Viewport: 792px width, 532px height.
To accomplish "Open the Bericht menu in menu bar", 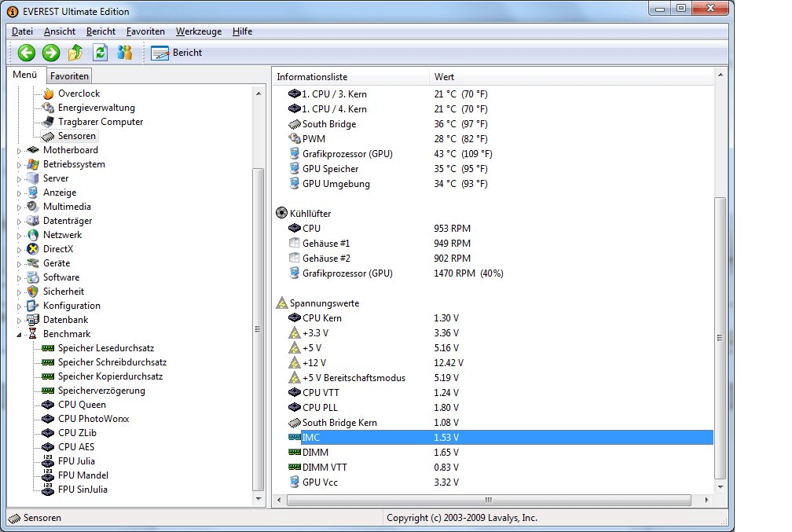I will pyautogui.click(x=101, y=31).
